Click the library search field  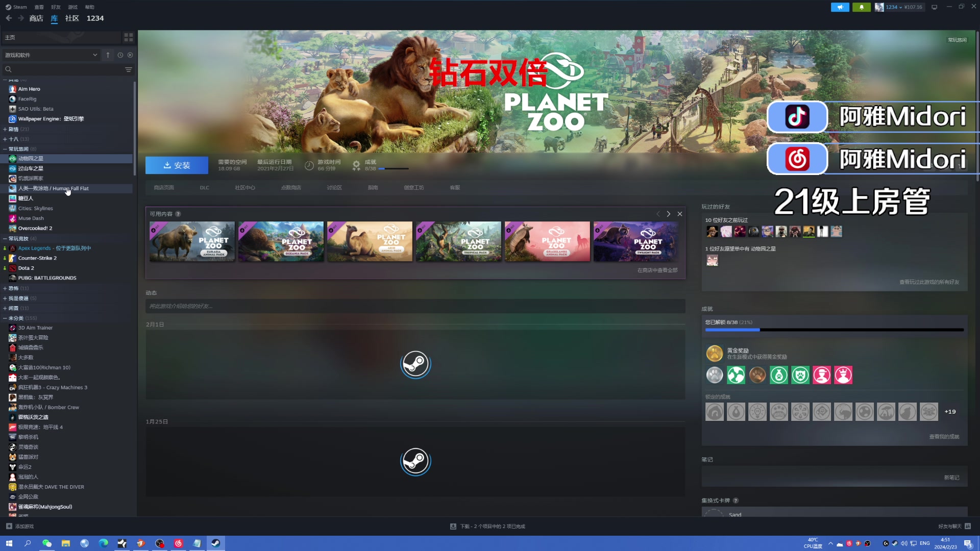[x=64, y=69]
